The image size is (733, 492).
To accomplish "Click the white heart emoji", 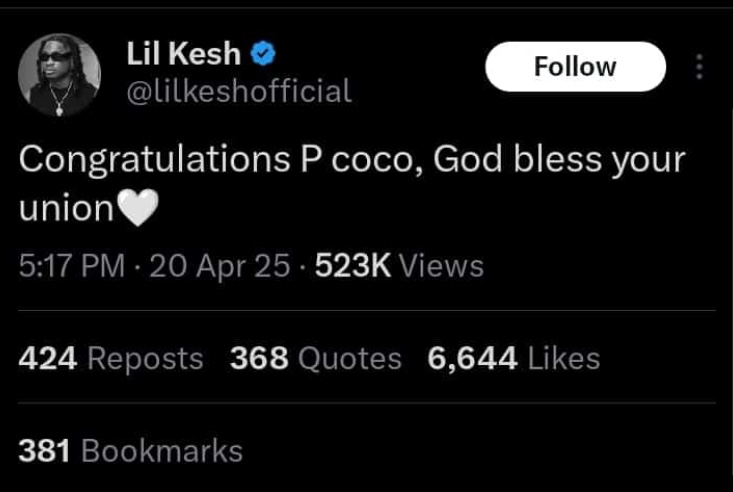I will click(x=138, y=209).
